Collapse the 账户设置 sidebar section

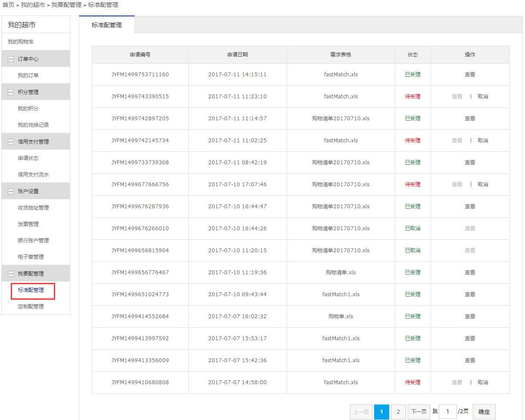point(11,191)
